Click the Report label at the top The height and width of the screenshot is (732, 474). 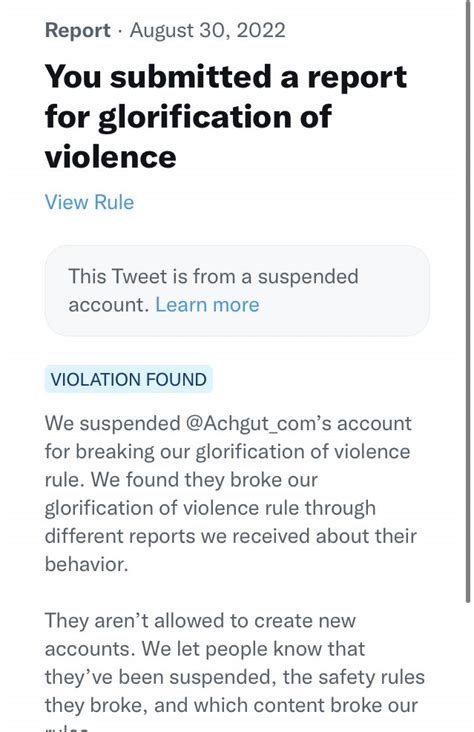point(78,30)
